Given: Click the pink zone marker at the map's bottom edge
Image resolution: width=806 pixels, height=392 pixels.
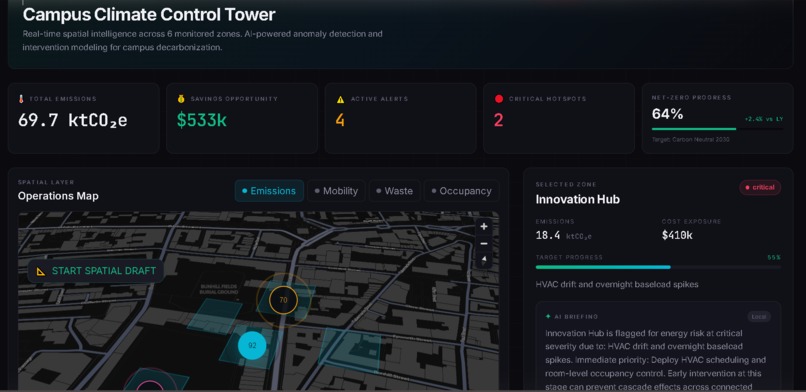Looking at the screenshot, I should click(150, 385).
